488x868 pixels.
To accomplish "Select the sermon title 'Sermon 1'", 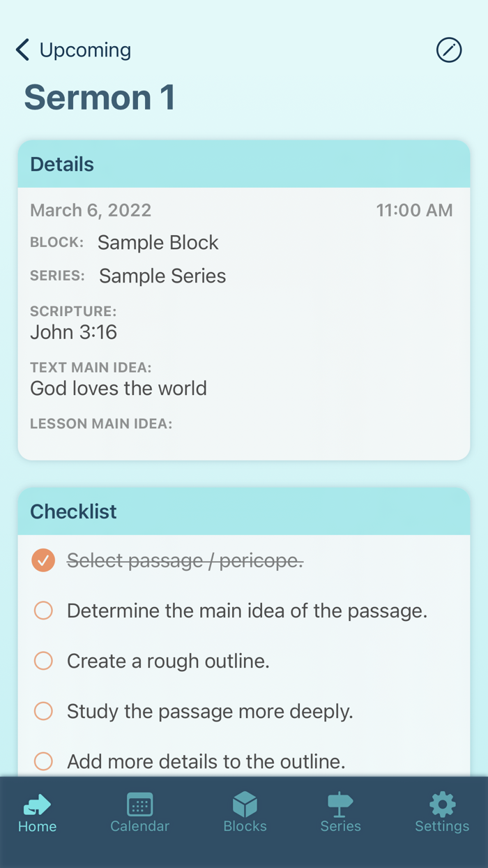I will (99, 97).
